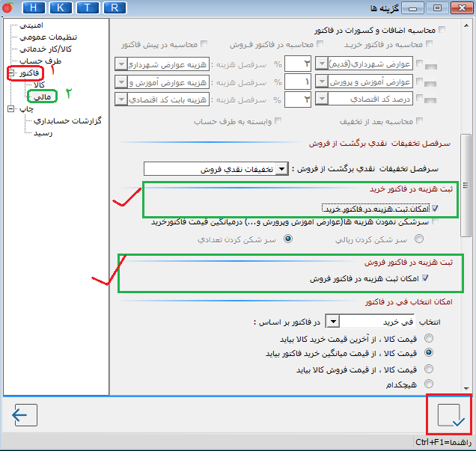Select کالا under فاکتور
Image resolution: width=476 pixels, height=451 pixels.
pos(39,85)
